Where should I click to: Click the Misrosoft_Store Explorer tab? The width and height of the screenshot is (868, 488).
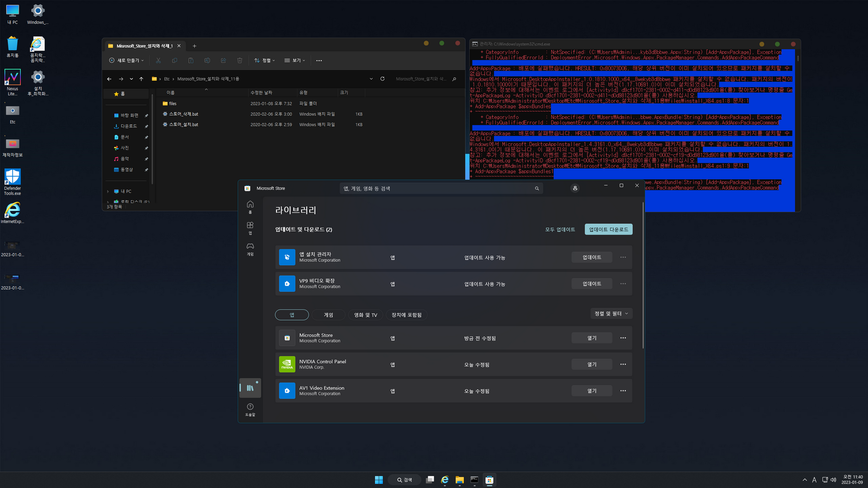pos(144,46)
